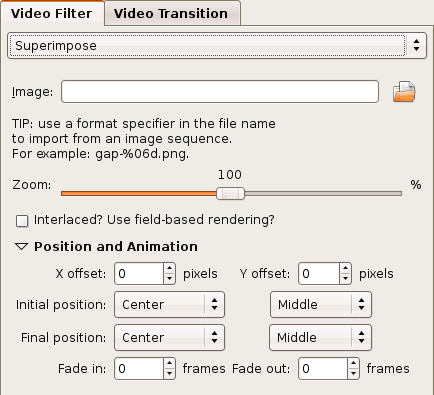Screen dimensions: 434x395
Task: Click the Zoom slider handle
Action: click(x=230, y=193)
